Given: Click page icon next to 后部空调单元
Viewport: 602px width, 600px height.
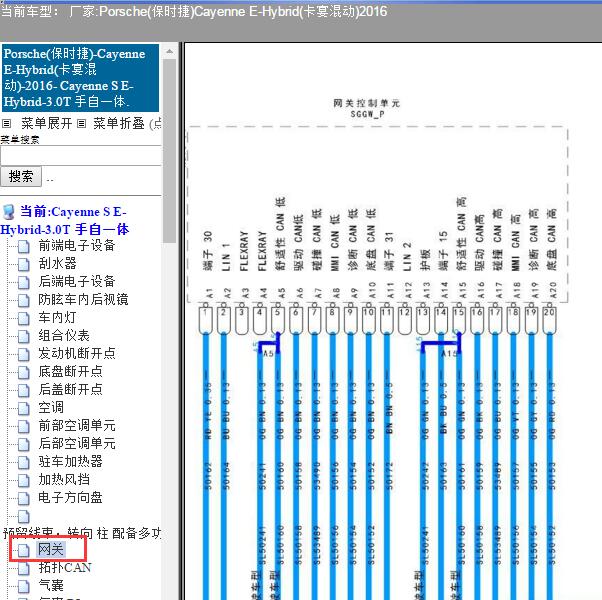Looking at the screenshot, I should tap(23, 444).
